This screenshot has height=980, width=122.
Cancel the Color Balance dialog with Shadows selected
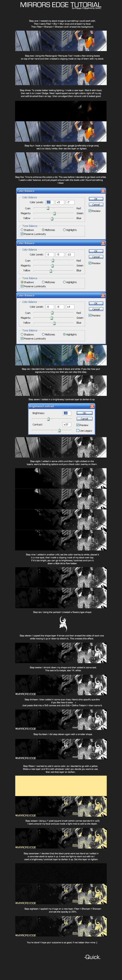tap(96, 257)
